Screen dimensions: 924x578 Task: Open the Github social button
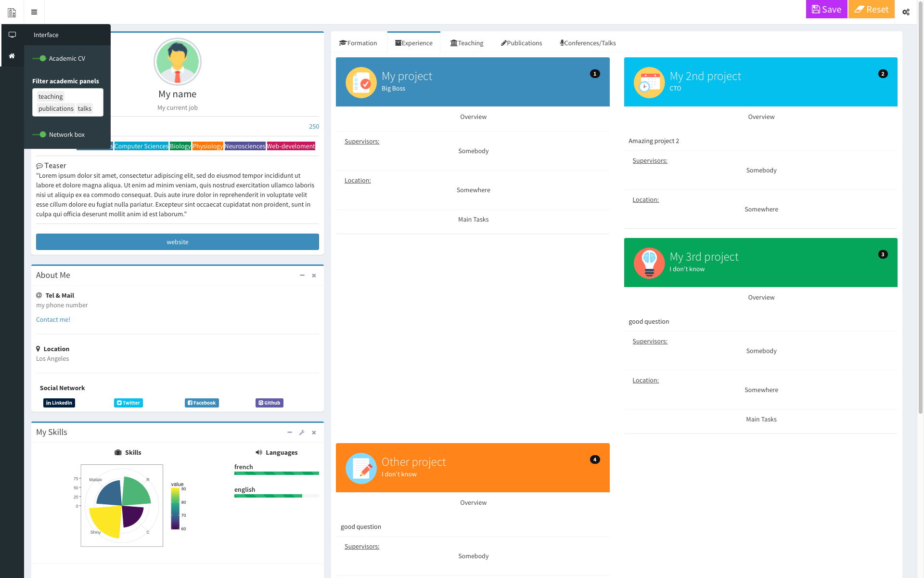click(x=269, y=403)
